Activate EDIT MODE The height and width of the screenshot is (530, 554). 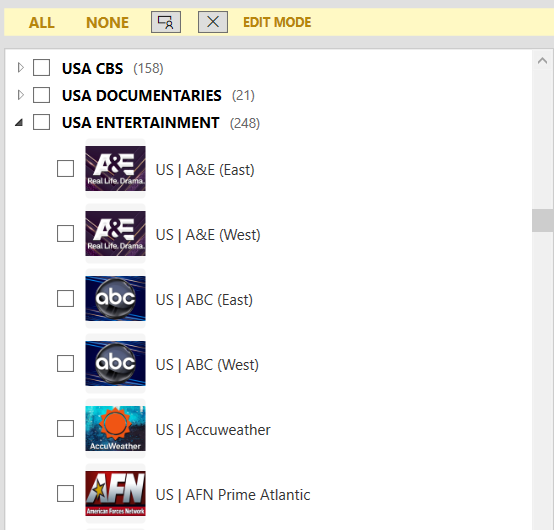point(277,22)
